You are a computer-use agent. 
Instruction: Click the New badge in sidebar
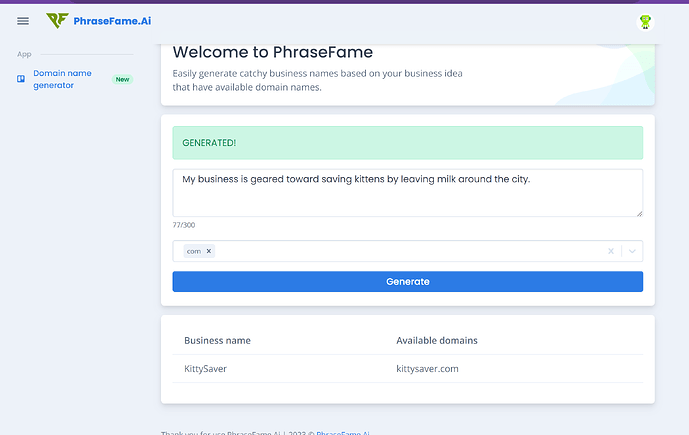click(122, 79)
